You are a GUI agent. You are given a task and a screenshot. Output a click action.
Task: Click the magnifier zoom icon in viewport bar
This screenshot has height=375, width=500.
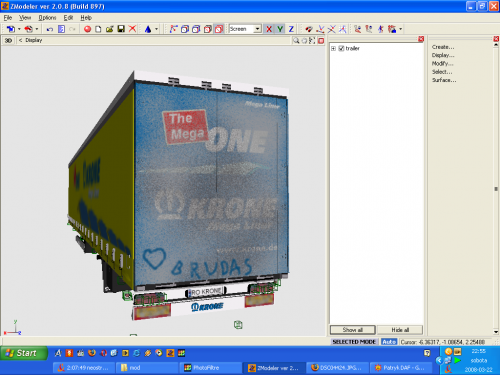click(296, 41)
